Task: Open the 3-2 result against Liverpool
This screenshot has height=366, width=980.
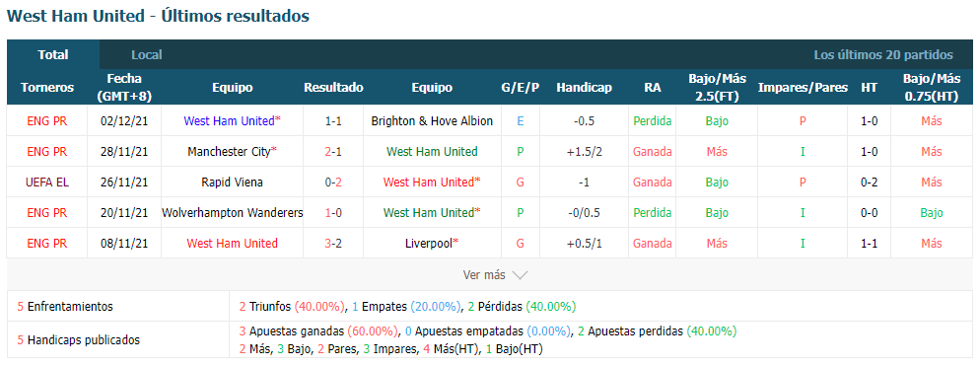Action: coord(333,244)
